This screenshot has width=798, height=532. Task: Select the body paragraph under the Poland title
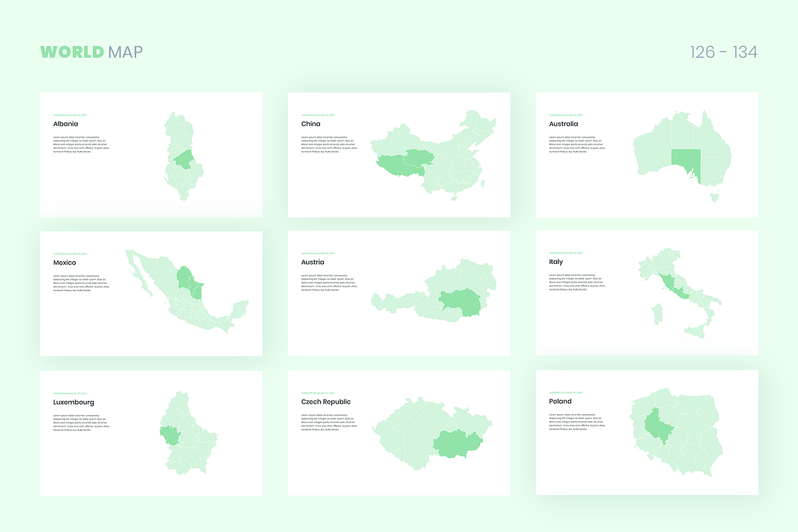pyautogui.click(x=577, y=422)
